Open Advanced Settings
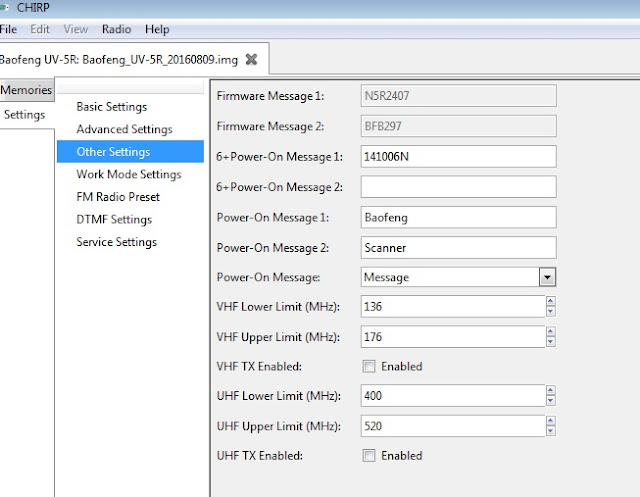 [x=124, y=129]
